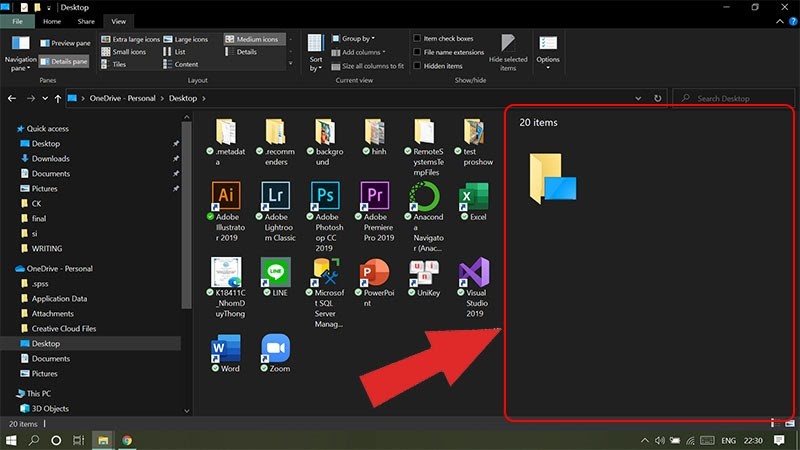This screenshot has width=800, height=450.
Task: Switch layout to Tiles view
Action: (x=113, y=64)
